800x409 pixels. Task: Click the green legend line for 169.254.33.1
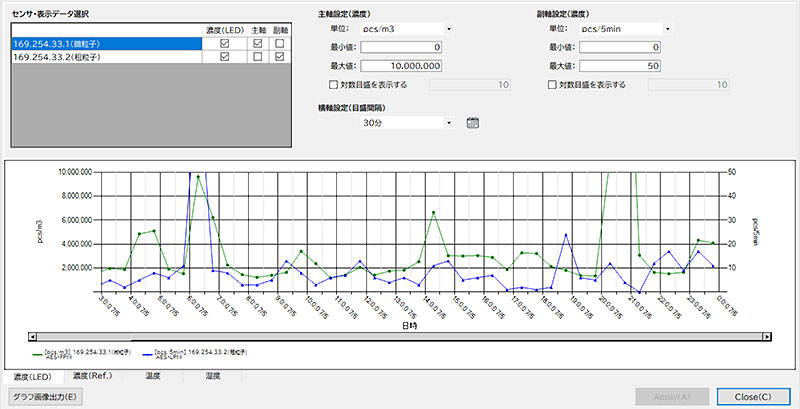(40, 353)
